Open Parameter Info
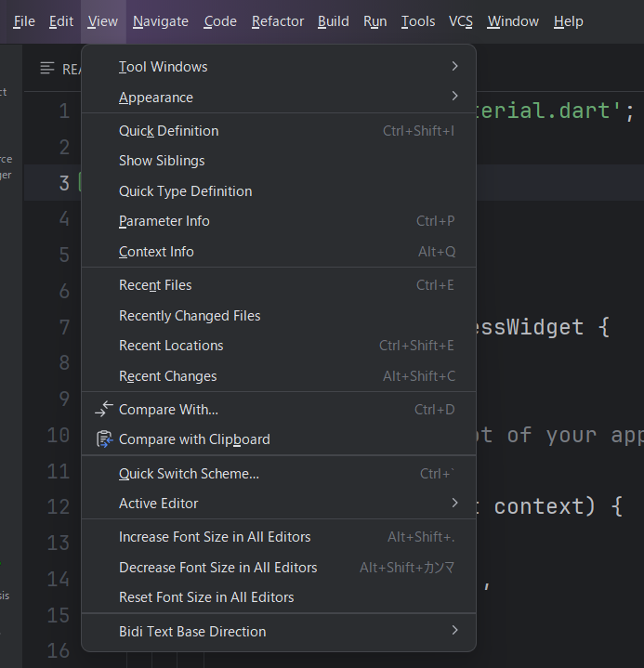This screenshot has width=644, height=668. pos(164,221)
